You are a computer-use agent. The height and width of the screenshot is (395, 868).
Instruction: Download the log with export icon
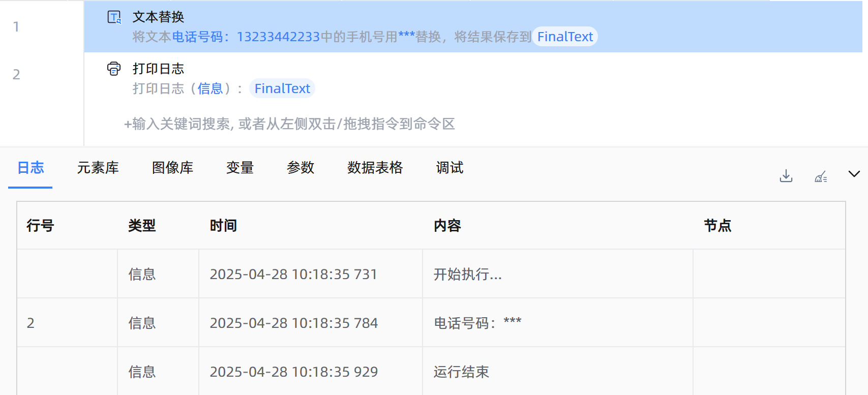coord(786,176)
